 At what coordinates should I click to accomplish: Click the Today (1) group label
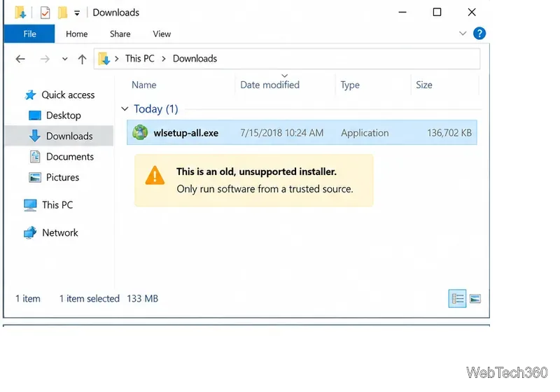pyautogui.click(x=155, y=109)
